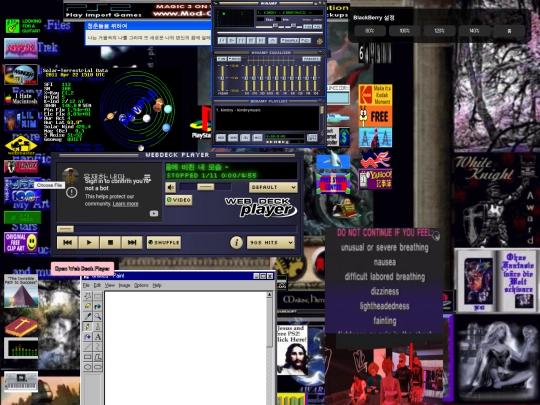The height and width of the screenshot is (405, 540).
Task: Toggle Winamp repeat button
Action: [x=305, y=41]
